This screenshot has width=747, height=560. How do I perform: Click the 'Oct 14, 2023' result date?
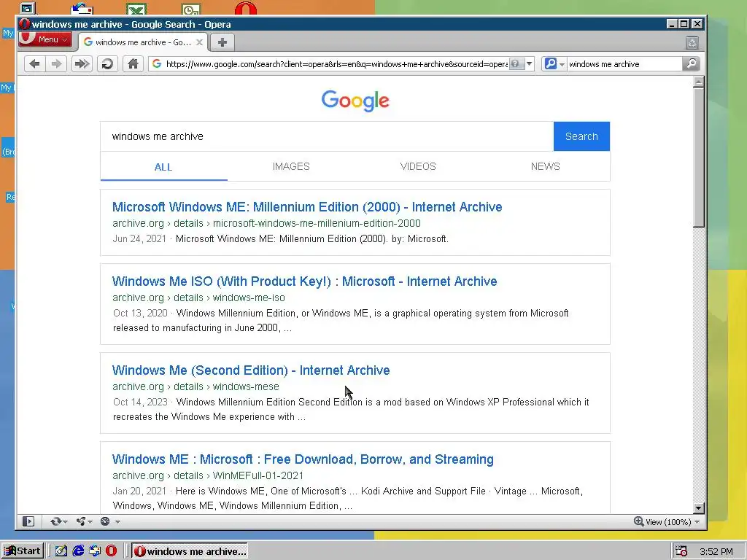(141, 402)
